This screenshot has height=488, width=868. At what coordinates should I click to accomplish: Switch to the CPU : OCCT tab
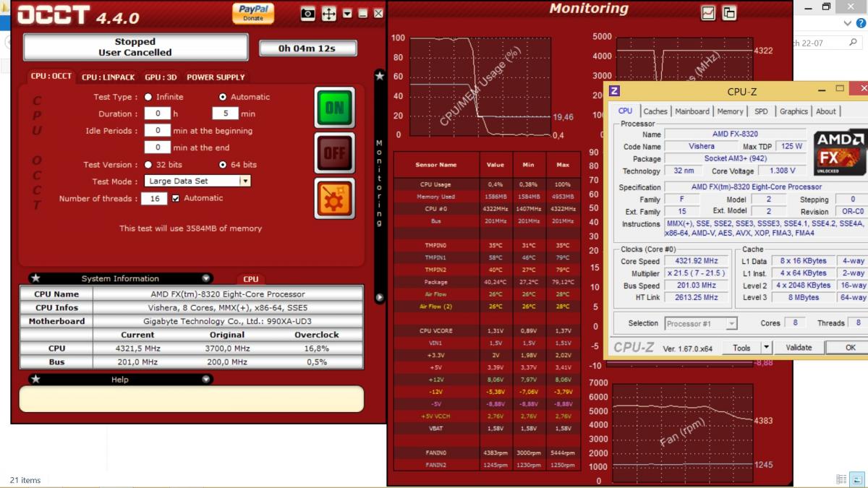point(51,76)
